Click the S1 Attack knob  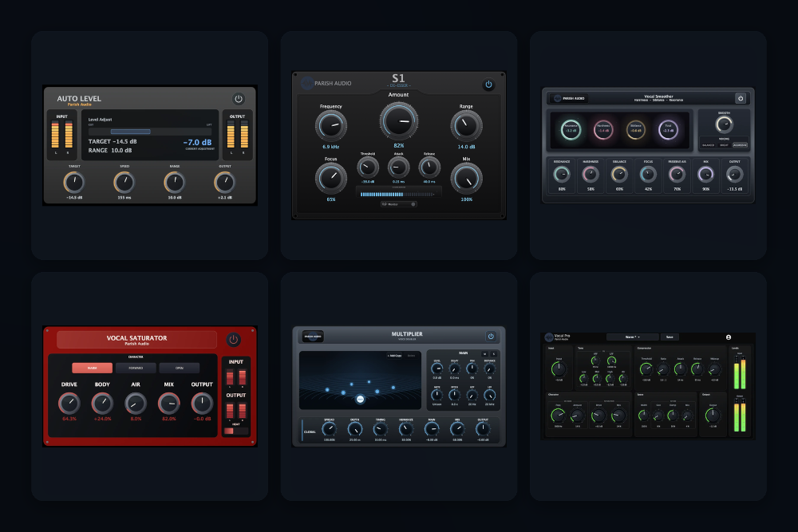[398, 167]
